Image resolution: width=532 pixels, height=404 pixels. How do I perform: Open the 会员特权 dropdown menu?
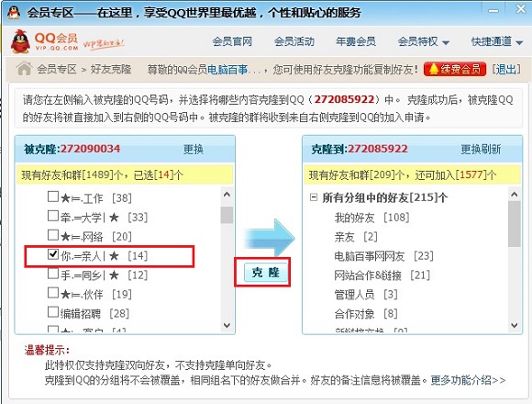pyautogui.click(x=423, y=41)
